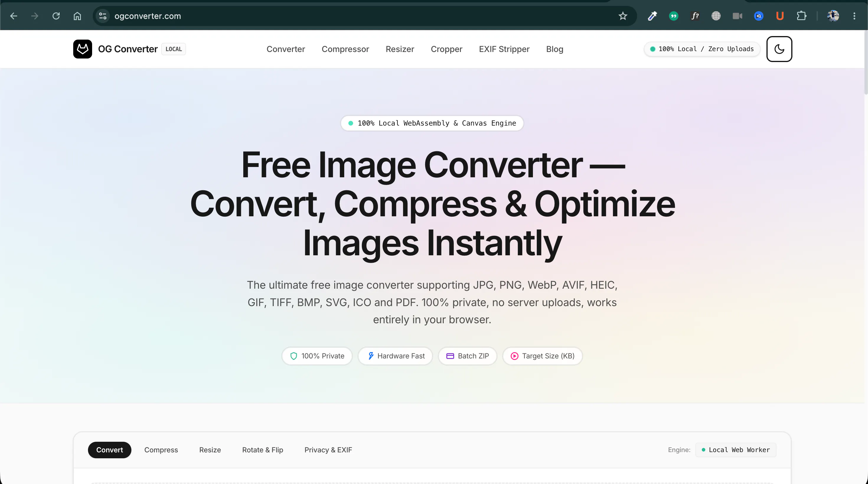Click the shield icon on 100% Private

click(293, 356)
